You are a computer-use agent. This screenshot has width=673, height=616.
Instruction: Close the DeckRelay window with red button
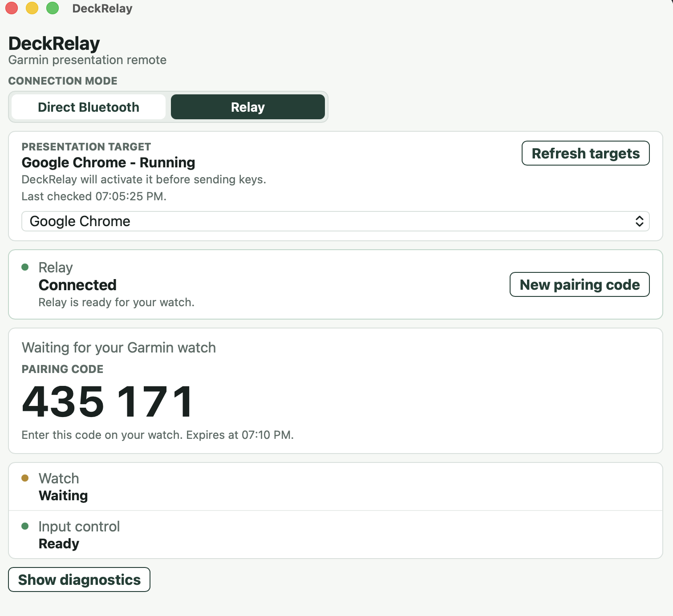[x=12, y=8]
